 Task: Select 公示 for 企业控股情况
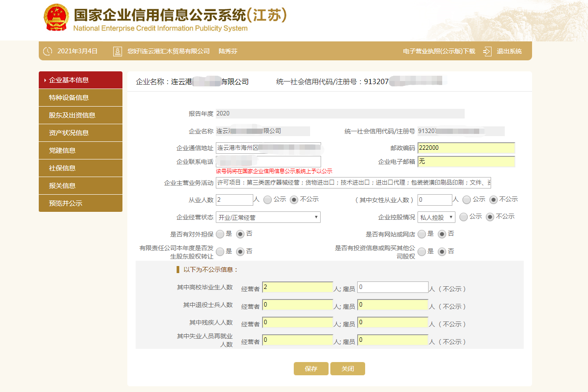(x=463, y=217)
